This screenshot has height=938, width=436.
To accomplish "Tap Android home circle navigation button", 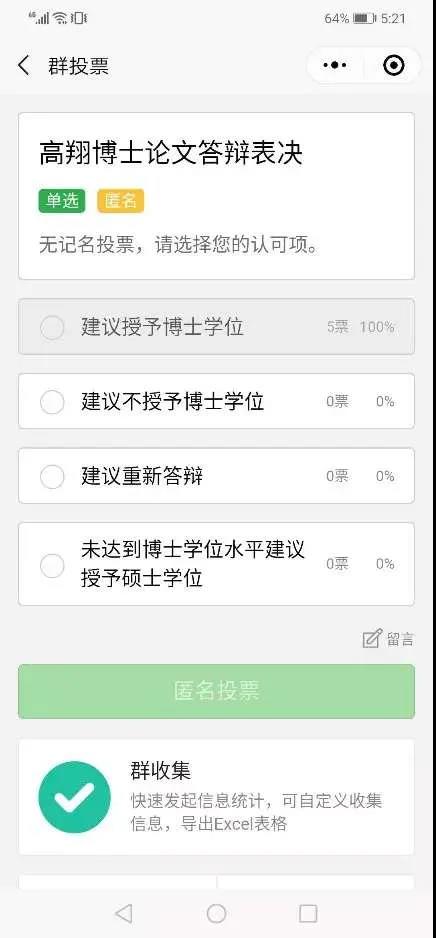I will (x=217, y=913).
